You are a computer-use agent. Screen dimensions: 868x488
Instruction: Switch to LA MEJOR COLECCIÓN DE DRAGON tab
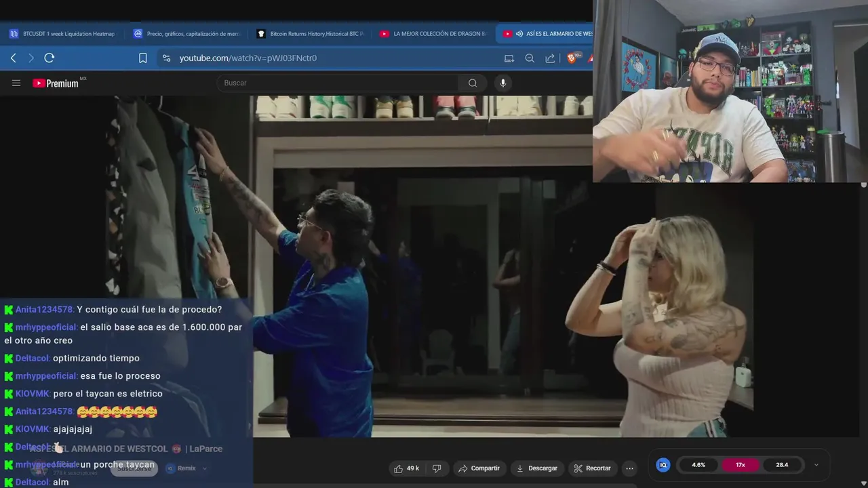pos(434,34)
